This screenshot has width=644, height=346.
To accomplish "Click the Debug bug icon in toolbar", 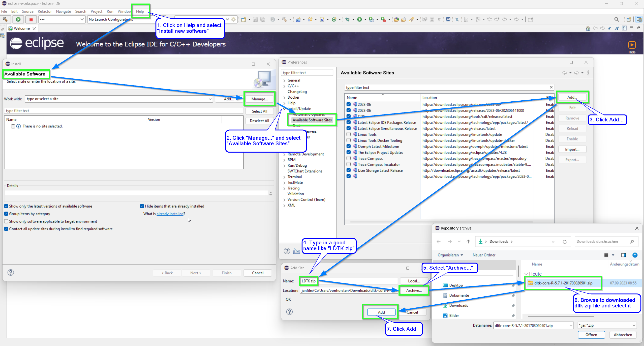I will (348, 19).
